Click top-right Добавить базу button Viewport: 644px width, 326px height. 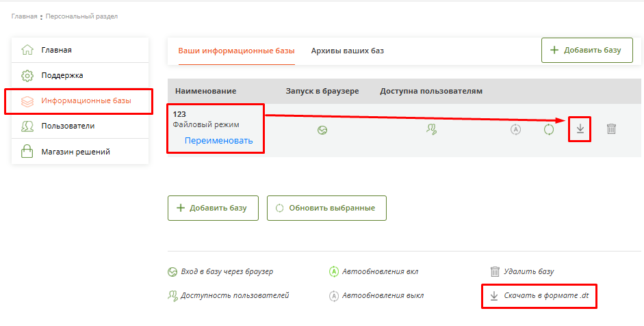[x=587, y=51]
